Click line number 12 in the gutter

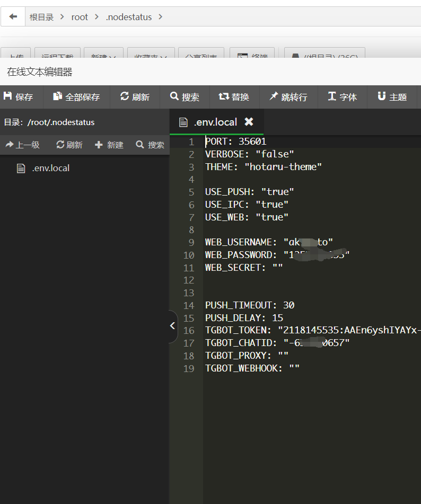tap(189, 280)
